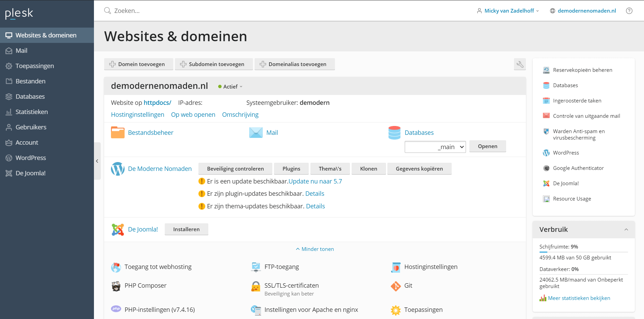Open the Git icon
This screenshot has height=319, width=644.
tap(396, 286)
